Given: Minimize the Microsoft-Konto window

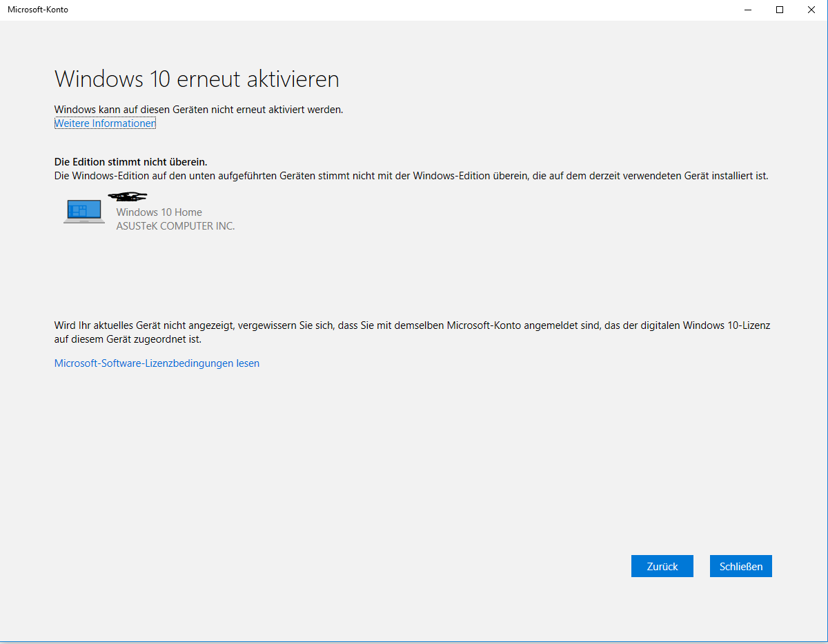Looking at the screenshot, I should click(748, 10).
